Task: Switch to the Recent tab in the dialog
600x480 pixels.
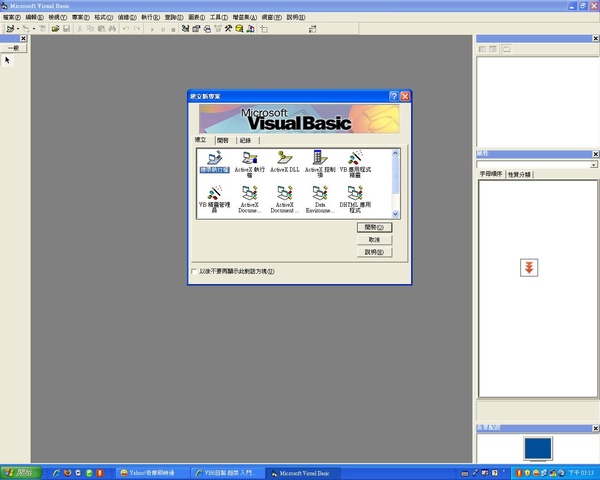Action: click(245, 140)
